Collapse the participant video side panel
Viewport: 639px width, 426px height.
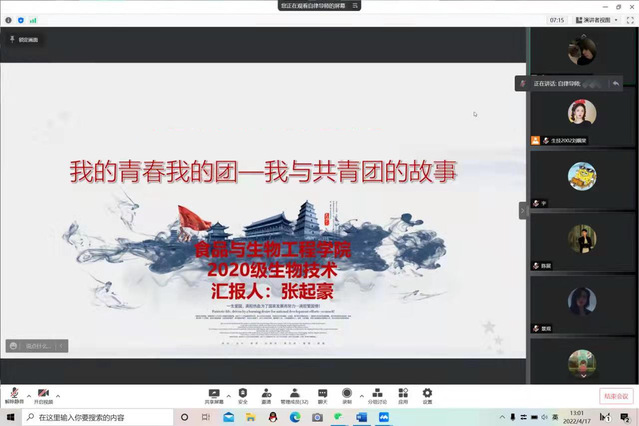522,210
